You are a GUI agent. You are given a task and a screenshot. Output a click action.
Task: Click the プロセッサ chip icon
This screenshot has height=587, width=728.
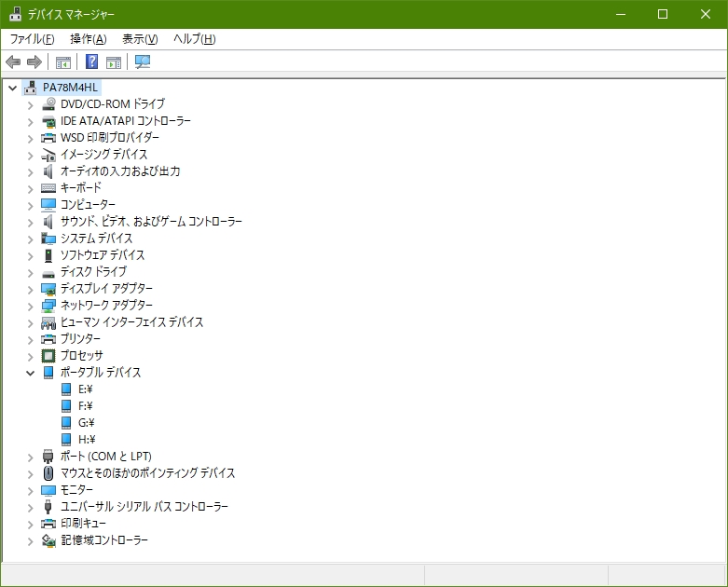48,356
